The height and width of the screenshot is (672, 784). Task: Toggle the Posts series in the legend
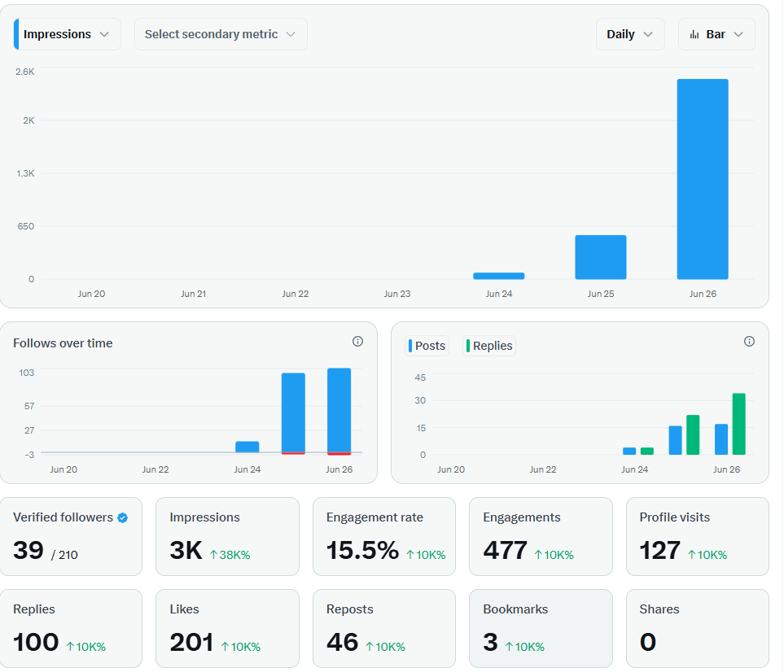[427, 346]
